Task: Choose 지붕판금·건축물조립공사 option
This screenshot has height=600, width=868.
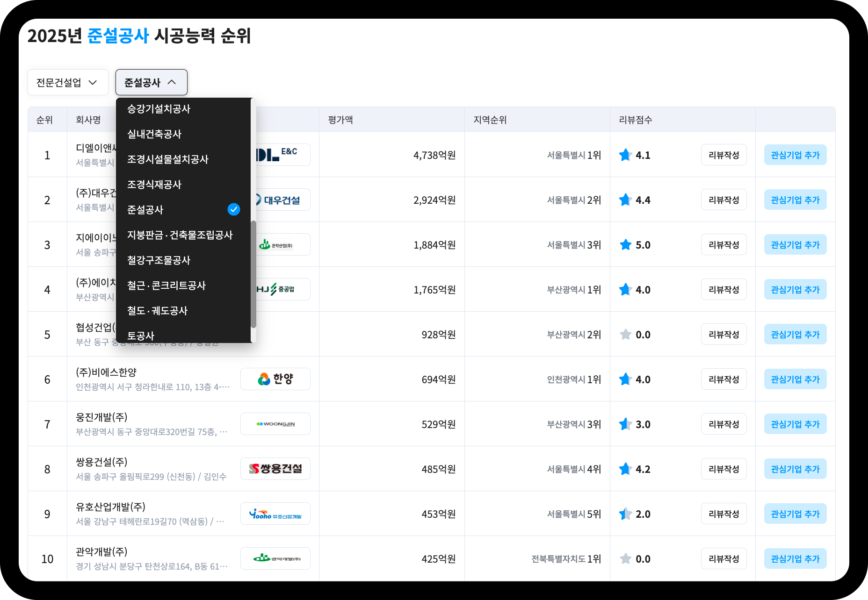Action: (x=183, y=235)
